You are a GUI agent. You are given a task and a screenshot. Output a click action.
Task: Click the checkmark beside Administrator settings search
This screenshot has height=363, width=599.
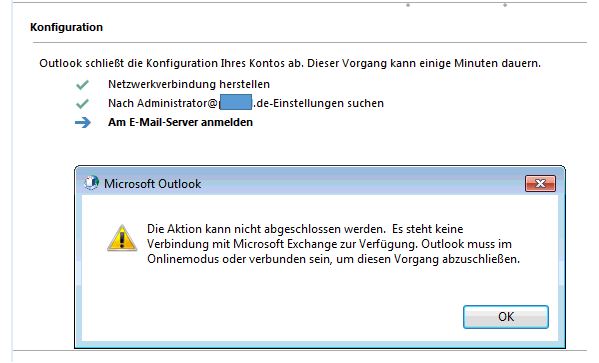tap(82, 104)
